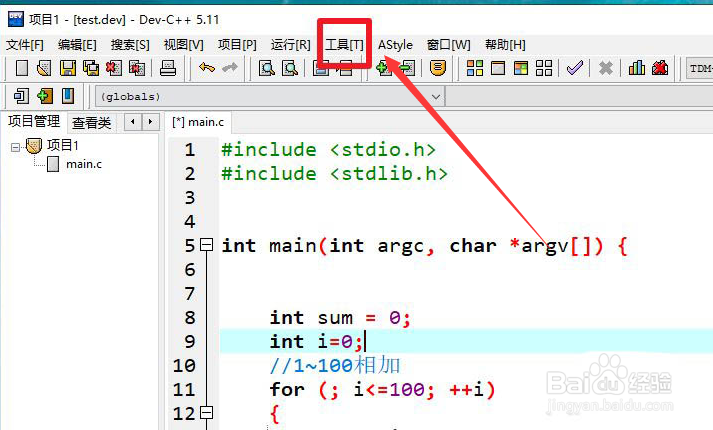Click line number 10 in gutter
This screenshot has width=713, height=430.
(x=184, y=365)
